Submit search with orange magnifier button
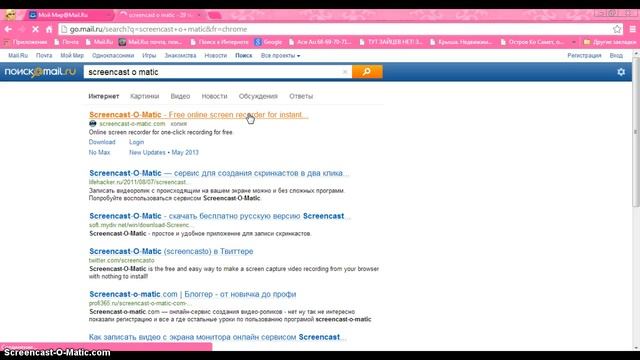640x360 pixels. (x=367, y=72)
